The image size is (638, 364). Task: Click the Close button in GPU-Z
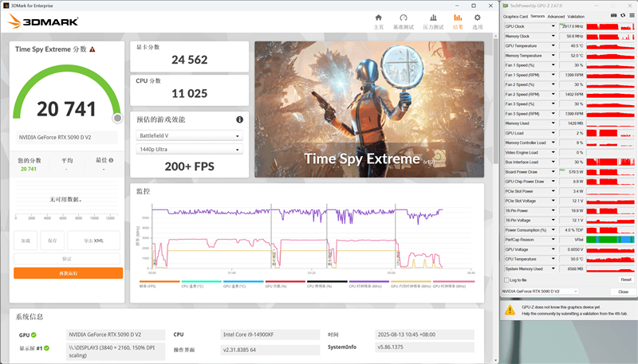point(623,292)
